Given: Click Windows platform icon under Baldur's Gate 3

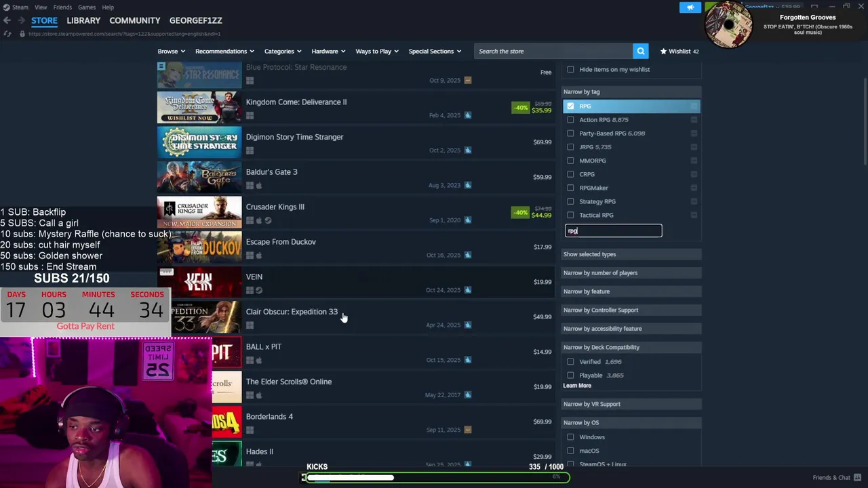Looking at the screenshot, I should pos(250,186).
